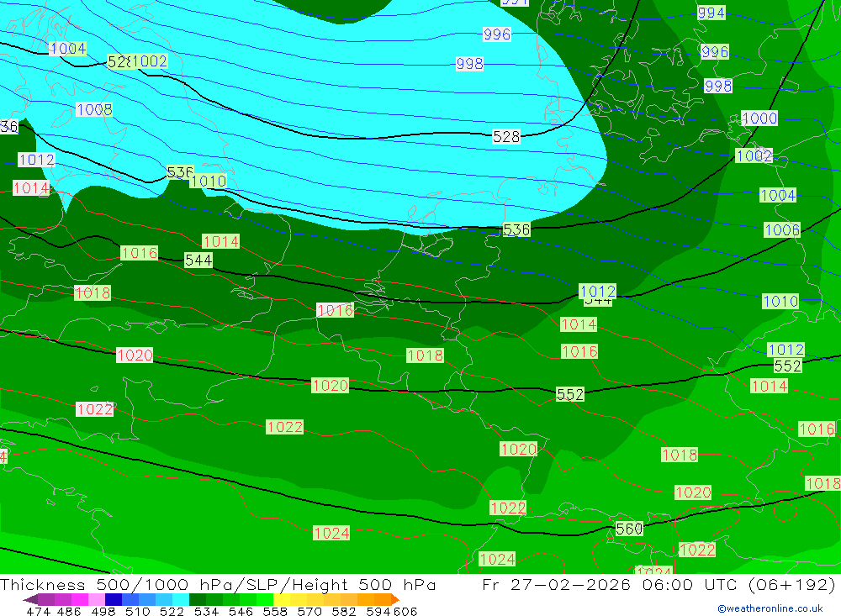
Task: Click the 510 value under the color scale
Action: tap(137, 612)
